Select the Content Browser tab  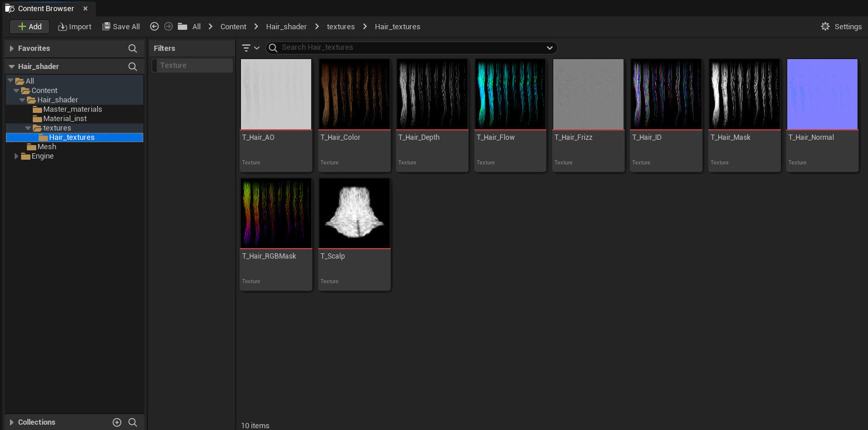[x=46, y=9]
